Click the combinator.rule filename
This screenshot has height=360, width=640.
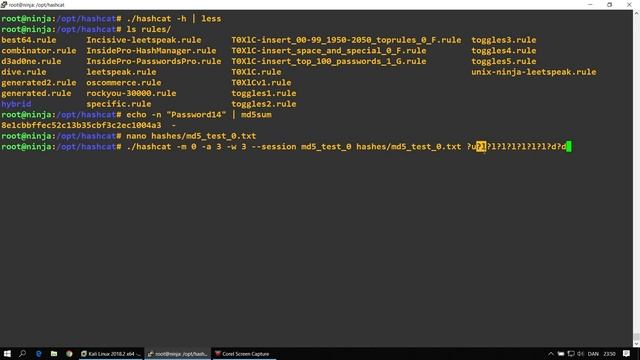[x=39, y=51]
